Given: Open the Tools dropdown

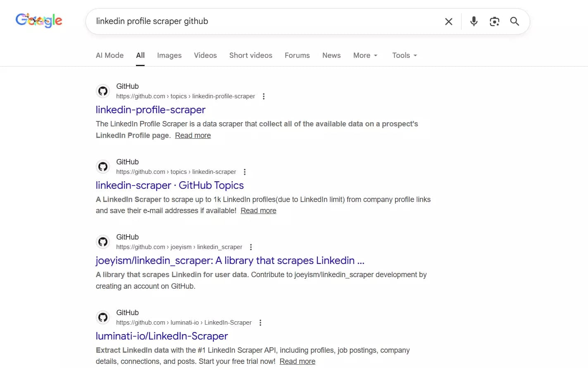Looking at the screenshot, I should [404, 55].
